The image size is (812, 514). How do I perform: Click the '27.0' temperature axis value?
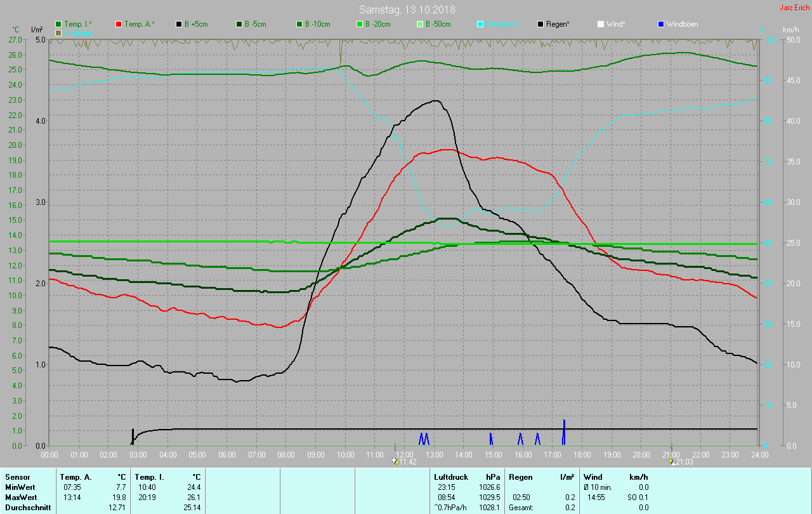[x=14, y=39]
